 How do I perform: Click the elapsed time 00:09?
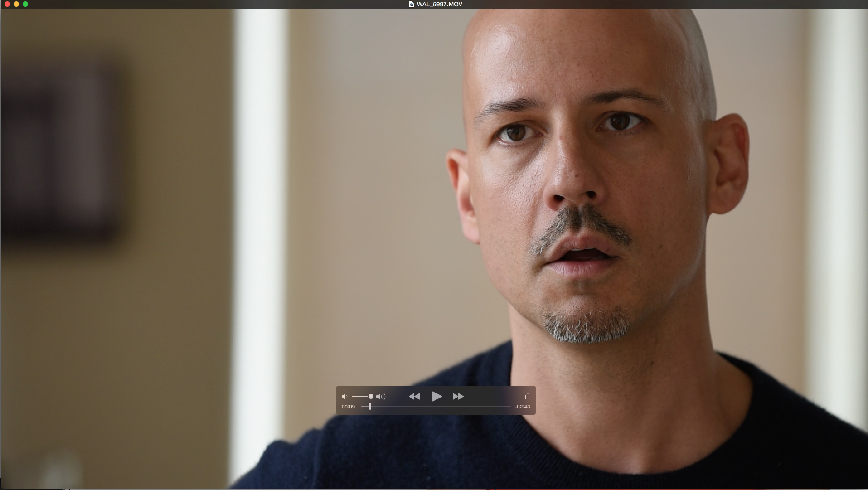click(x=348, y=407)
